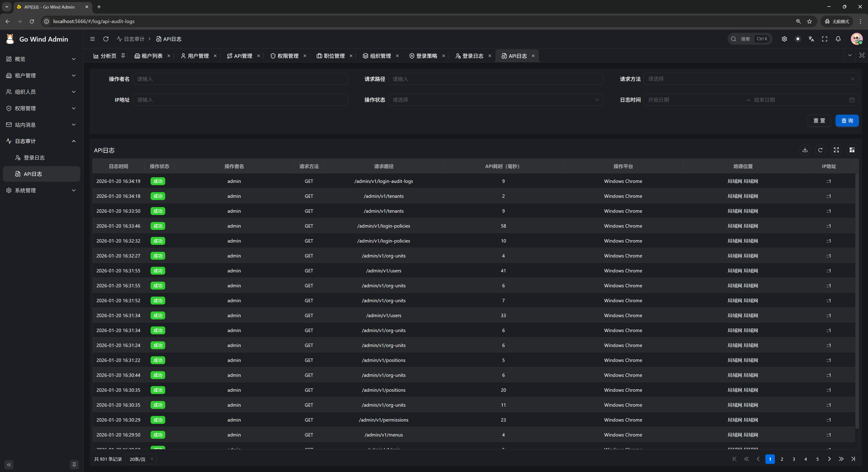Pin the sidebar using bottom pin icon
868x472 pixels.
coord(74,465)
